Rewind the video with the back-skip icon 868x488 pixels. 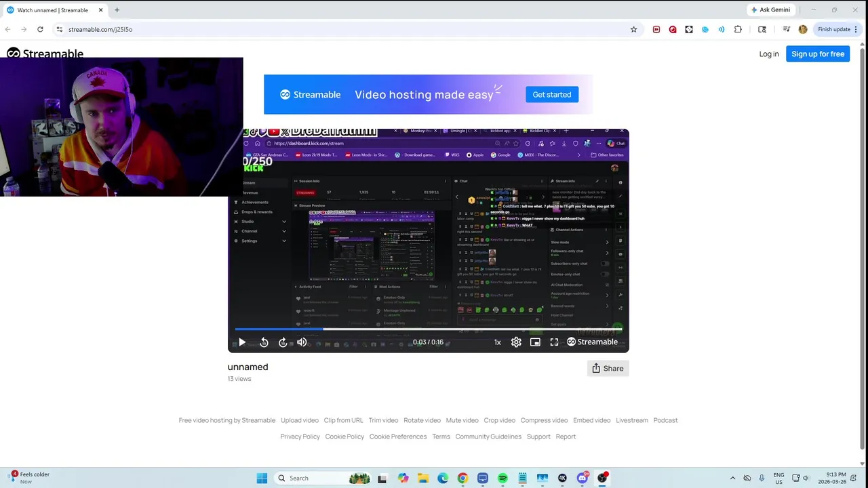[264, 342]
